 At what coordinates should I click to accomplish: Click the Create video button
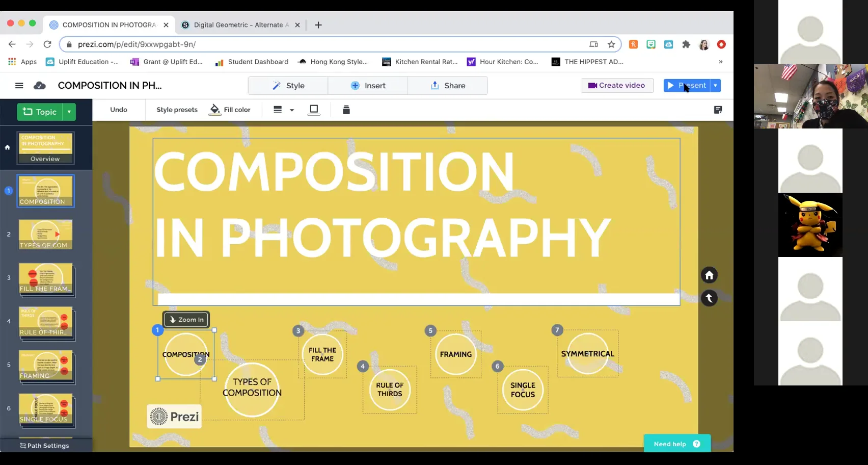coord(617,86)
